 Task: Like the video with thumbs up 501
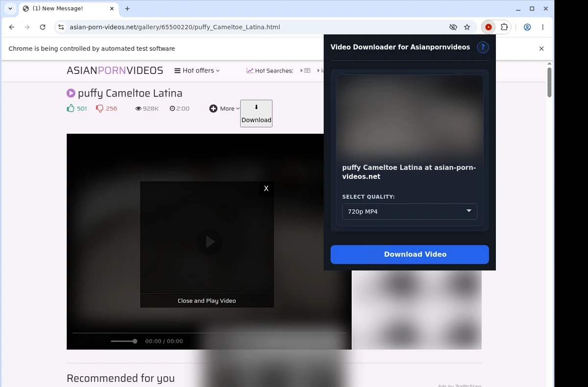tap(77, 108)
